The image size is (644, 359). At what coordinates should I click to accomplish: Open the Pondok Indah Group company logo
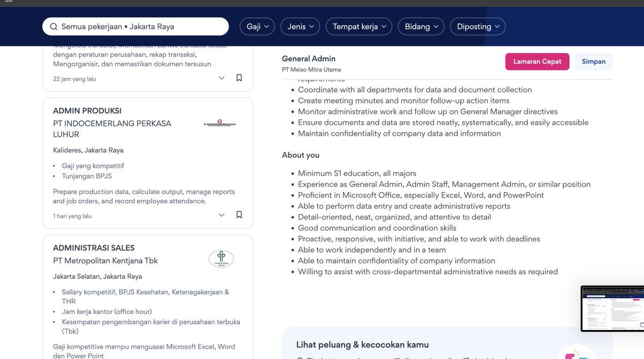(221, 259)
